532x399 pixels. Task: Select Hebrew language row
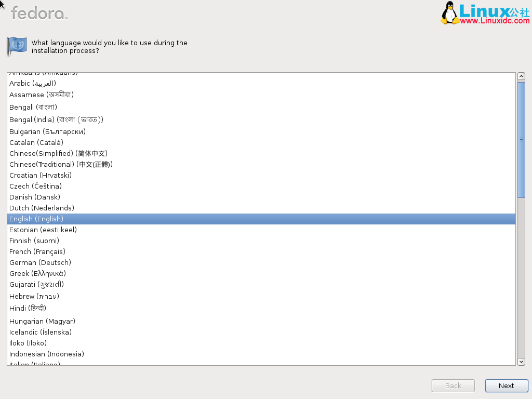[x=261, y=296]
